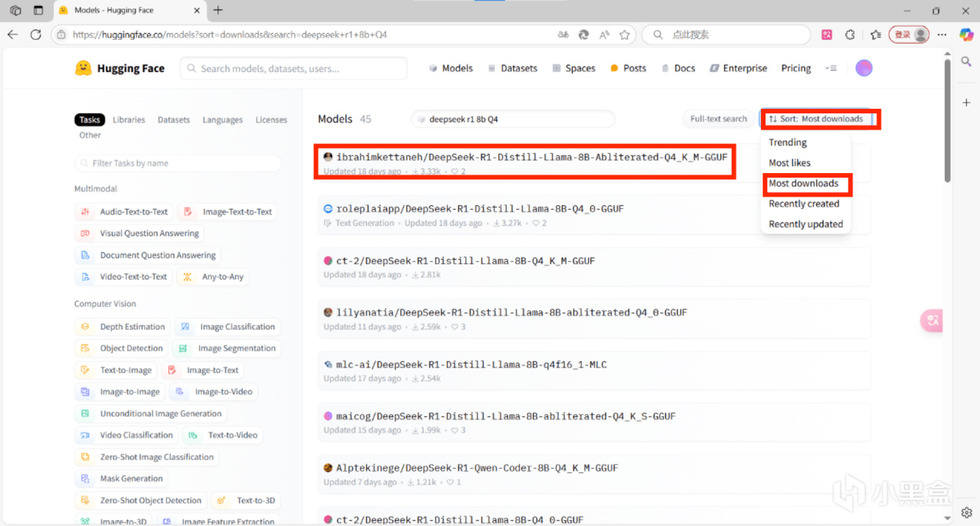
Task: Go back with the browser back arrow
Action: click(12, 34)
